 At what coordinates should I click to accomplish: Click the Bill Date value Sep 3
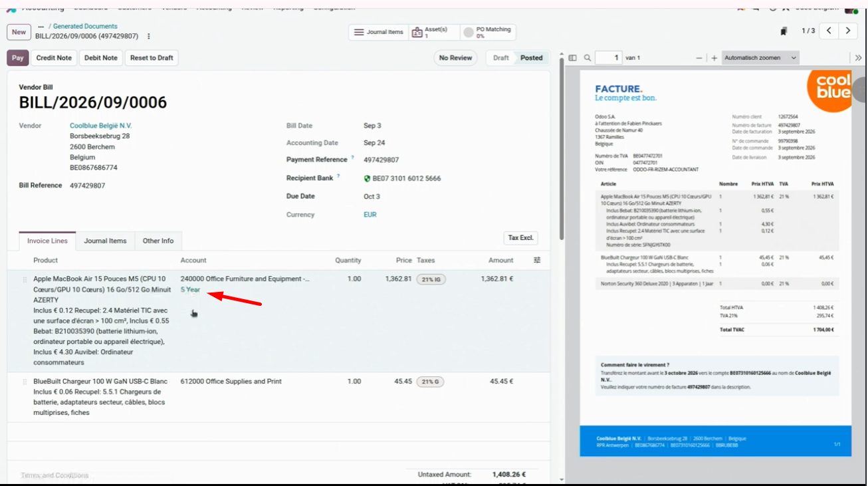[372, 126]
